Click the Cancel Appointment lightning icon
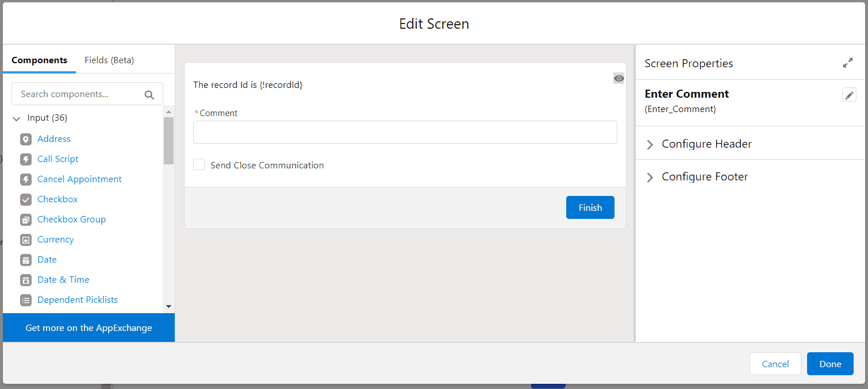 pyautogui.click(x=26, y=179)
